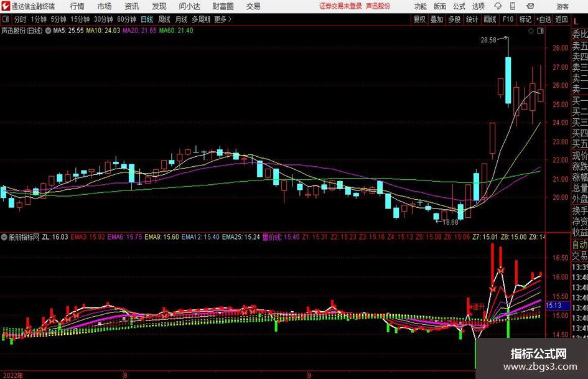The image size is (588, 379).
Task: Click the 标记 mark button
Action: 525,19
